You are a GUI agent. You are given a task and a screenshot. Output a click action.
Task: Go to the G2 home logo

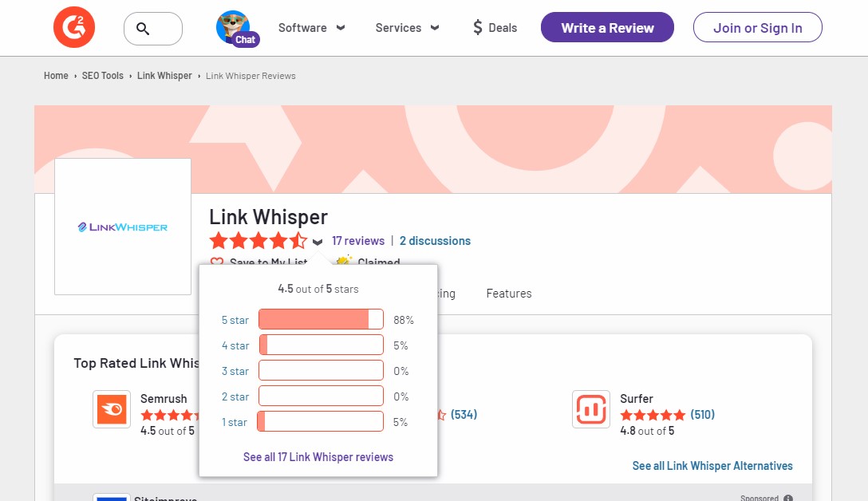tap(74, 27)
